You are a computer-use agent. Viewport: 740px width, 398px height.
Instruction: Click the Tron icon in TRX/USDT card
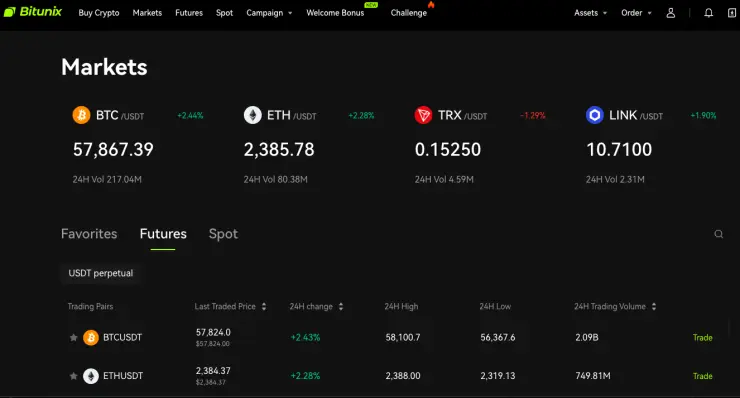tap(423, 115)
